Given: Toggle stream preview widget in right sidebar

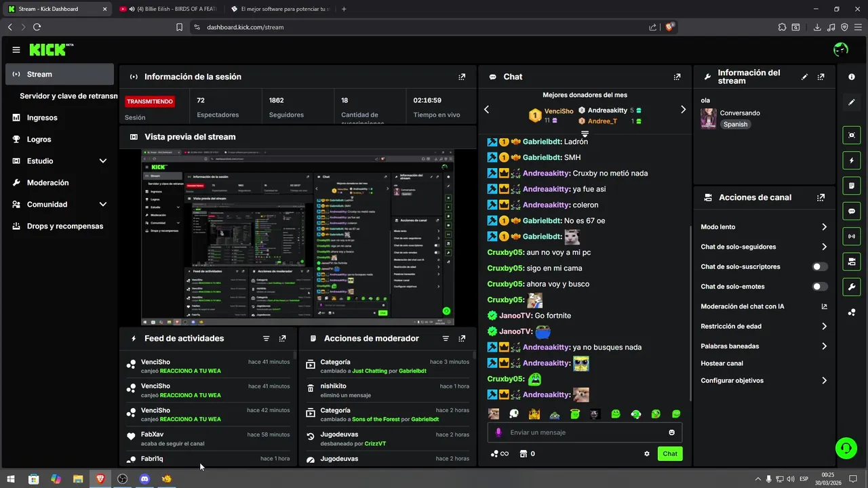Looking at the screenshot, I should pyautogui.click(x=852, y=136).
